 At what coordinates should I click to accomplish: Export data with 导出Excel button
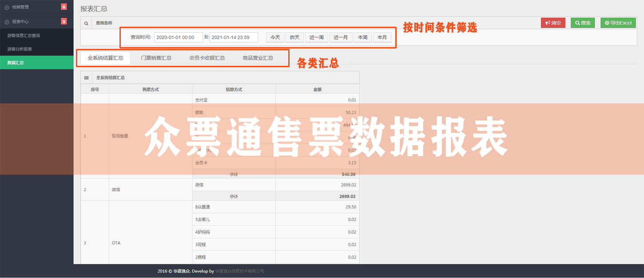(618, 23)
